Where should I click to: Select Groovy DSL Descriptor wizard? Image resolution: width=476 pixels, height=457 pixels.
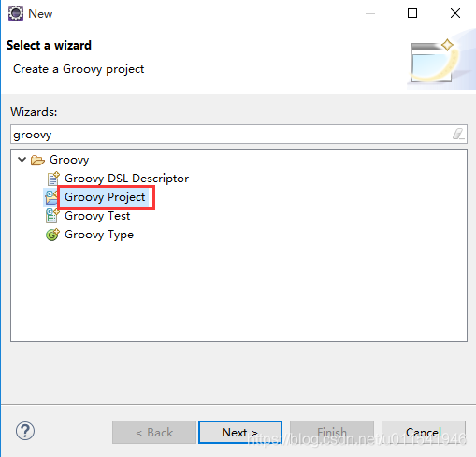pyautogui.click(x=126, y=179)
